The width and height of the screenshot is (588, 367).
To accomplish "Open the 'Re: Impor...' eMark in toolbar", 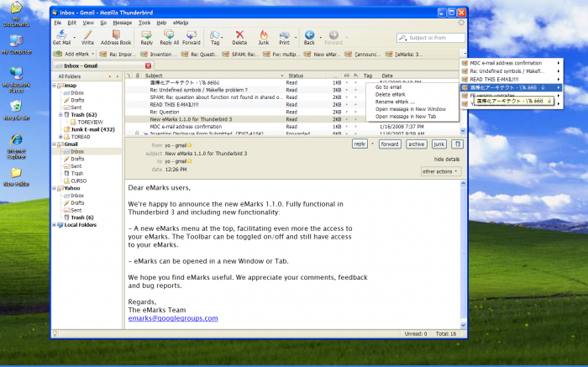I will 118,55.
